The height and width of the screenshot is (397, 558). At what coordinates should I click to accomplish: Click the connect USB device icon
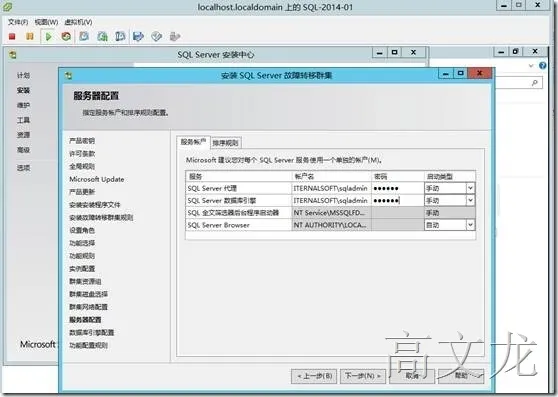point(175,36)
